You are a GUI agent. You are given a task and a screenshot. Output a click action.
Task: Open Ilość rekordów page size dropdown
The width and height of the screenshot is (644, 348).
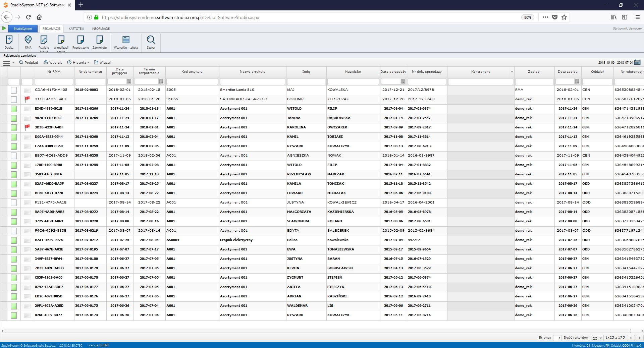(597, 338)
